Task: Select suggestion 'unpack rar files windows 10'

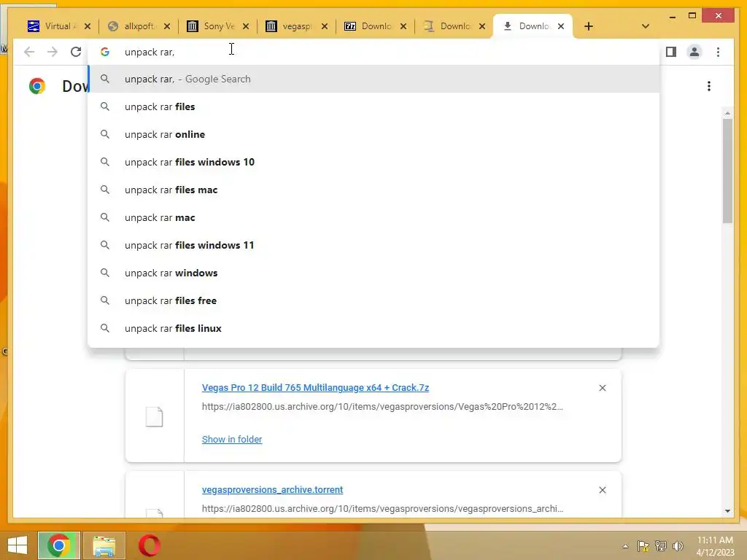Action: click(374, 162)
